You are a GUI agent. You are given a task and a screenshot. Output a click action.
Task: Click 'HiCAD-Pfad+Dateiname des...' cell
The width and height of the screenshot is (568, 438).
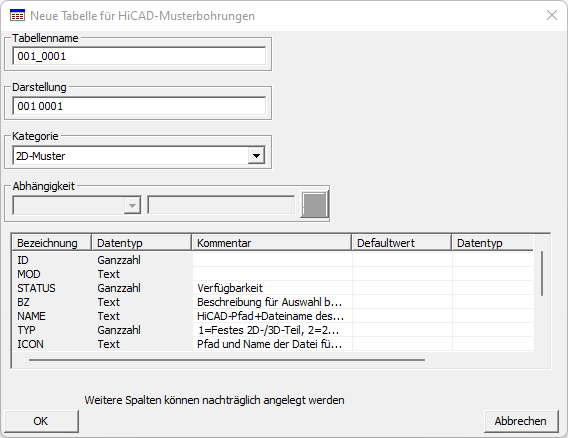coord(271,316)
